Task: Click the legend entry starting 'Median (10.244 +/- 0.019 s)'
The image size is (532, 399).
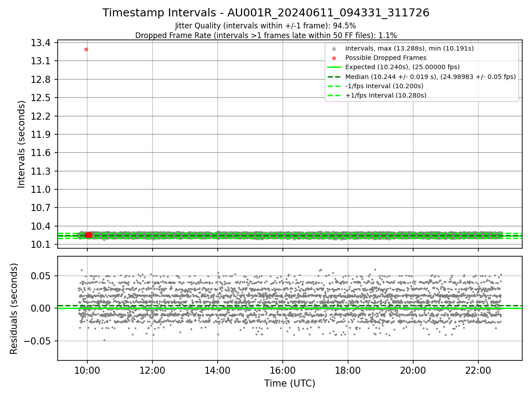Action: click(x=430, y=76)
